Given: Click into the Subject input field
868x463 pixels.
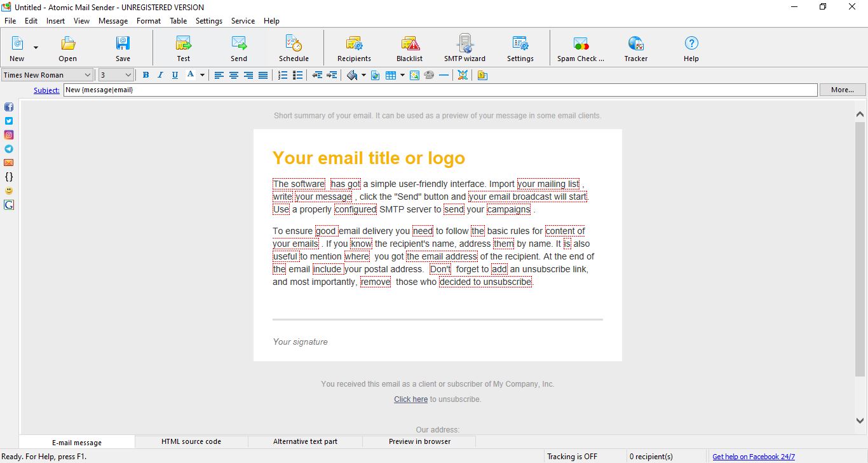Looking at the screenshot, I should click(x=440, y=90).
